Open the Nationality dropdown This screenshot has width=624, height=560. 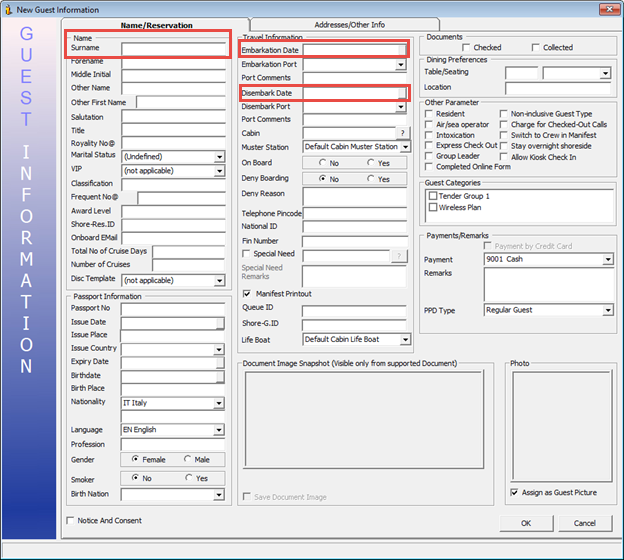pyautogui.click(x=219, y=403)
